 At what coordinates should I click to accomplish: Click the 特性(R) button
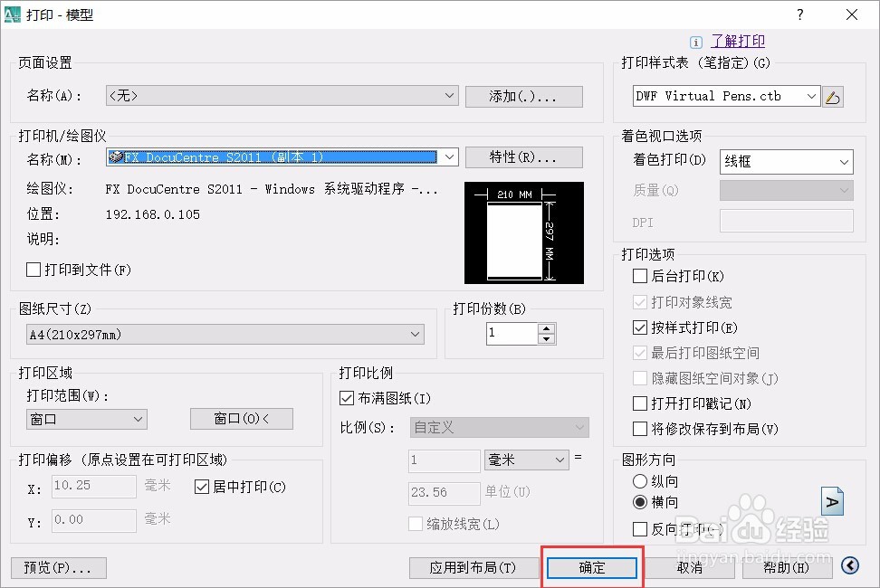click(523, 157)
